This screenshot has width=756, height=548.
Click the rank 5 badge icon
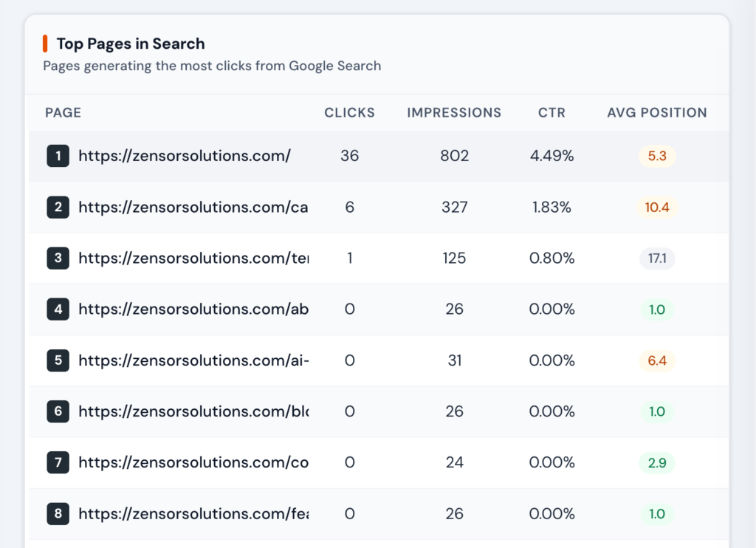[58, 360]
